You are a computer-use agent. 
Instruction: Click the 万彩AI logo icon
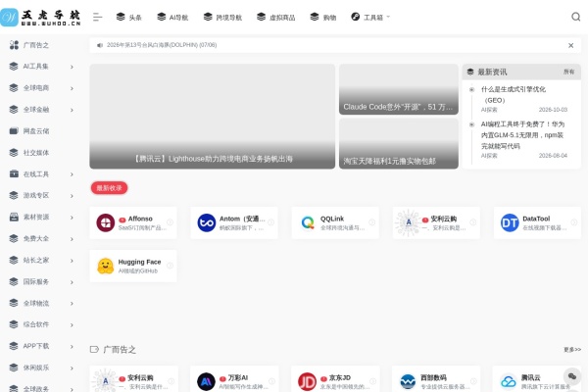206,382
